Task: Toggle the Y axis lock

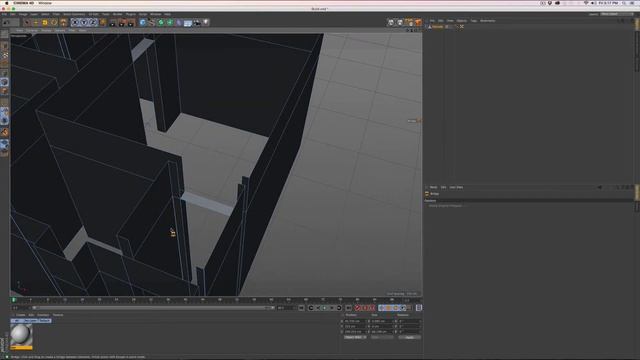Action: (x=84, y=22)
